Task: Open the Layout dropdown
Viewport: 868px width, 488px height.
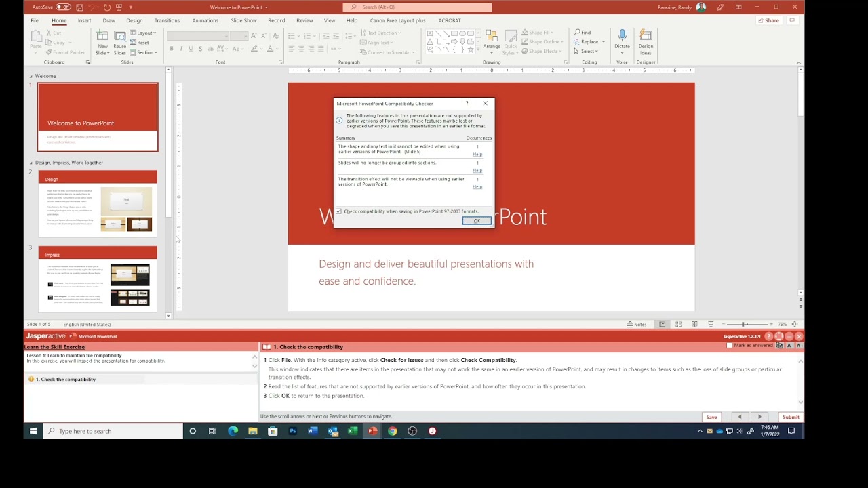Action: (x=143, y=33)
